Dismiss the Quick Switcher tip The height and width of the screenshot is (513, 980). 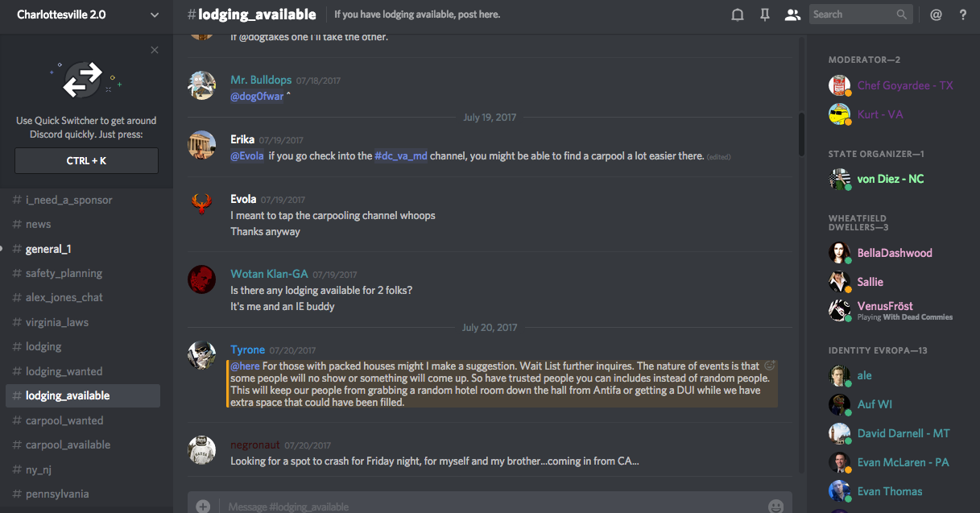tap(155, 50)
